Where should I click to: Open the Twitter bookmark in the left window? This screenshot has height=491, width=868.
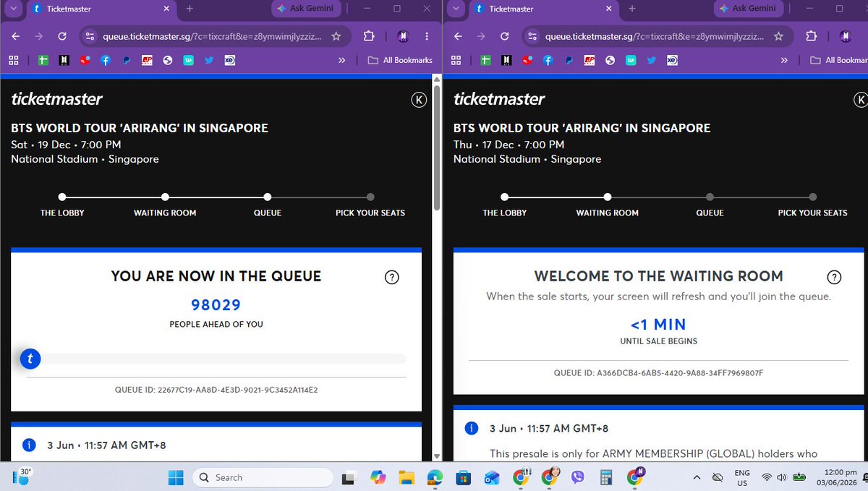(x=209, y=61)
